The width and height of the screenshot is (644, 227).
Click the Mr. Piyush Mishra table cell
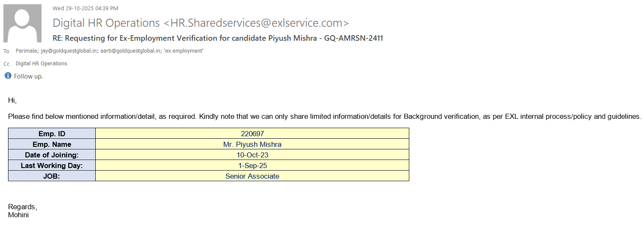[x=252, y=144]
